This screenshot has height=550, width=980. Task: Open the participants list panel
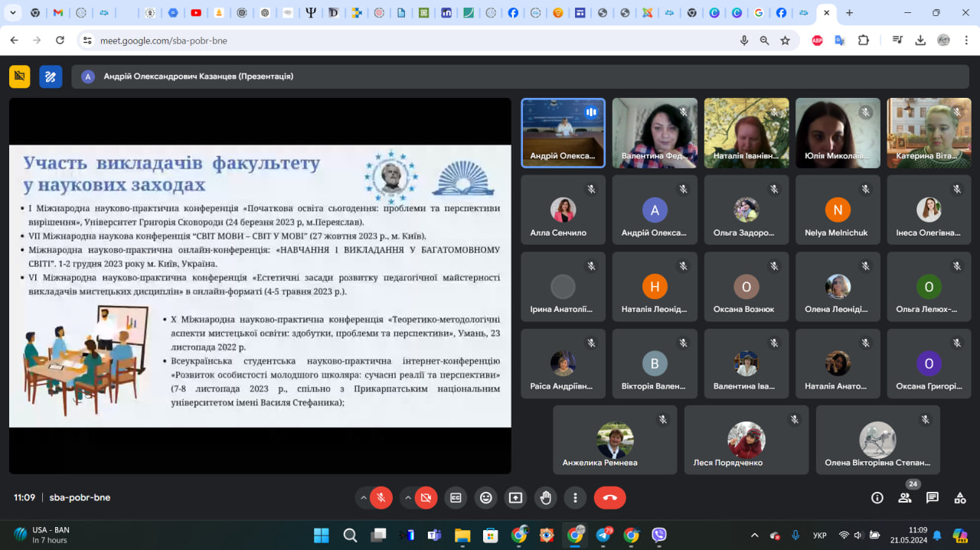904,497
